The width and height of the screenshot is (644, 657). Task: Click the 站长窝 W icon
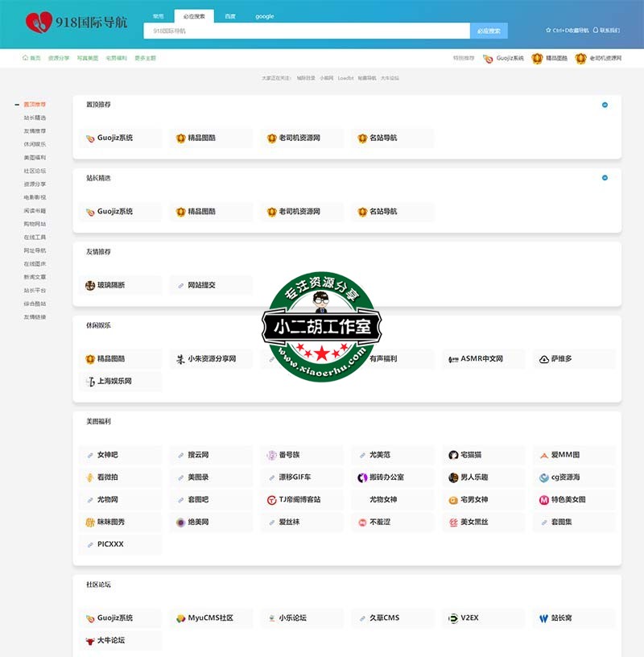(x=544, y=618)
